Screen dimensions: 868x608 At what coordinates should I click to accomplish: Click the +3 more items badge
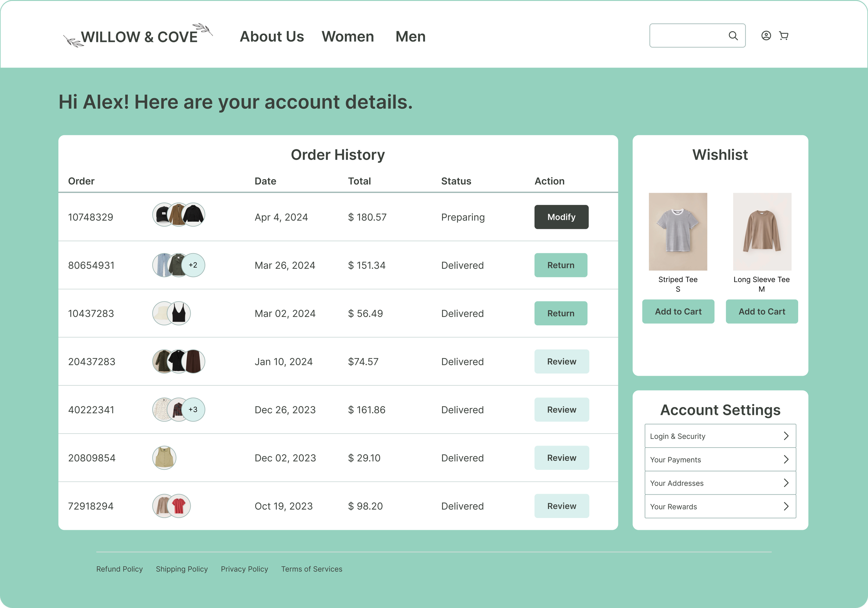193,409
